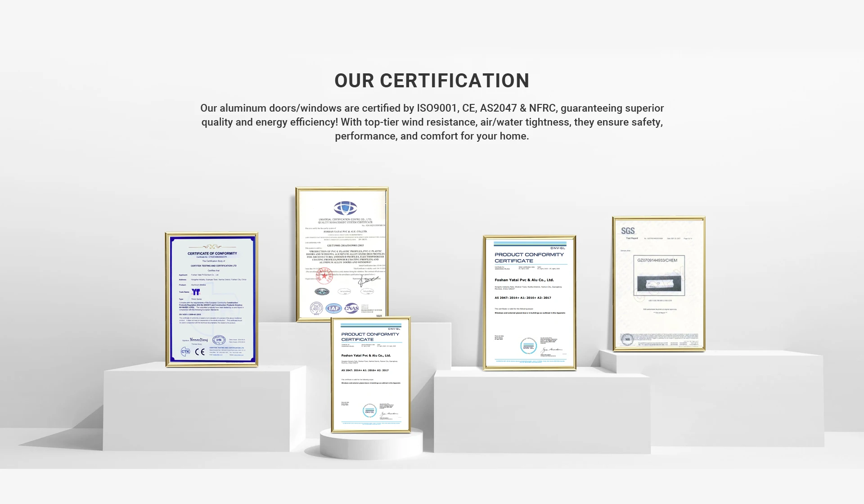The height and width of the screenshot is (504, 864).
Task: Click the CTK logo beside the CE mark
Action: pyautogui.click(x=185, y=351)
